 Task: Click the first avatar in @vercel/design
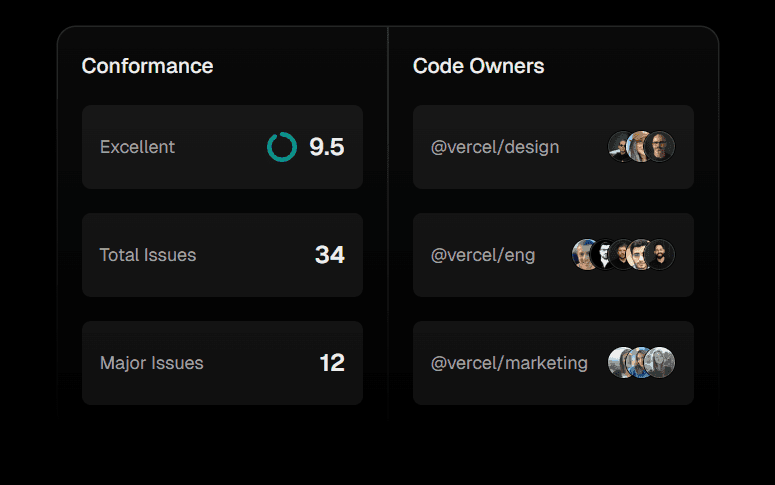tap(618, 147)
